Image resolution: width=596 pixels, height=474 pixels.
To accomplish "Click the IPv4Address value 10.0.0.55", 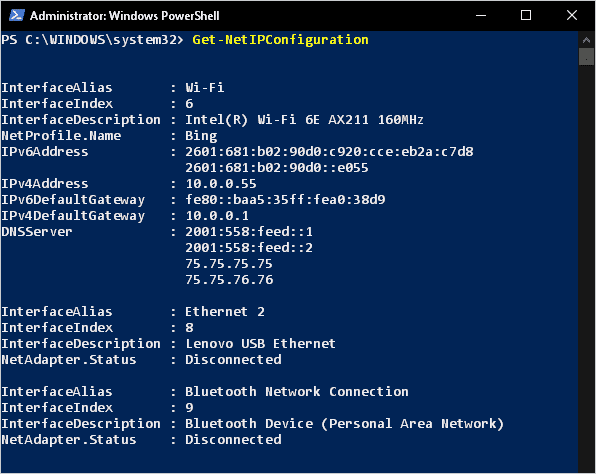I will [x=221, y=184].
